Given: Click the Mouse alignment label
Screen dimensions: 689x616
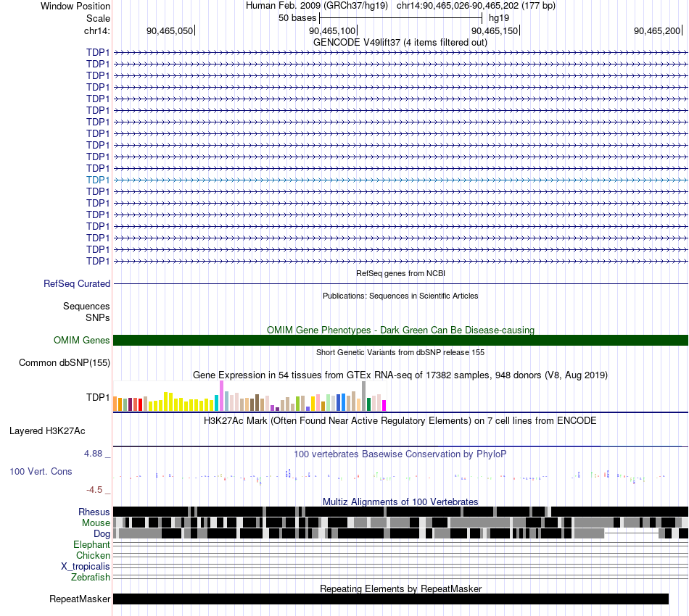Looking at the screenshot, I should (x=96, y=523).
